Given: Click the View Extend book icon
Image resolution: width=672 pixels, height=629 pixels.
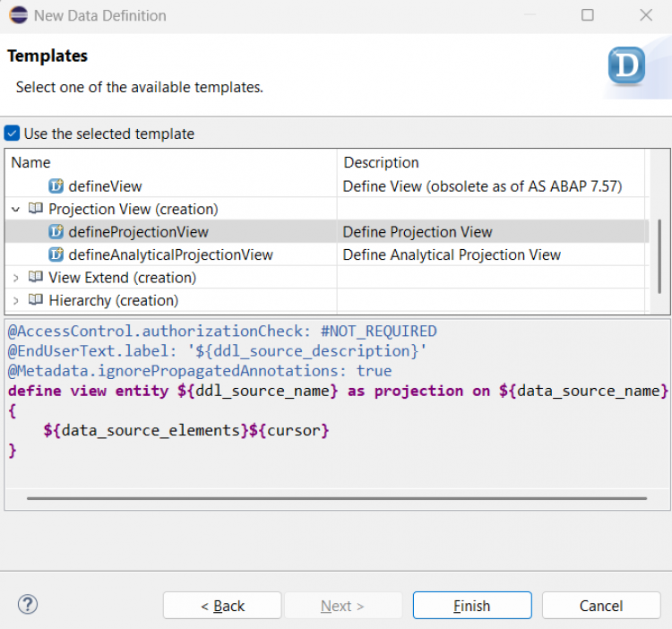Looking at the screenshot, I should (35, 278).
